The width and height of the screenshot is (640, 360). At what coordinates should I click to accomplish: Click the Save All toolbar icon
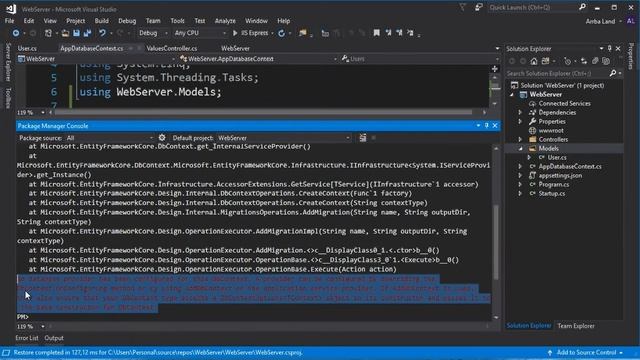[87, 33]
